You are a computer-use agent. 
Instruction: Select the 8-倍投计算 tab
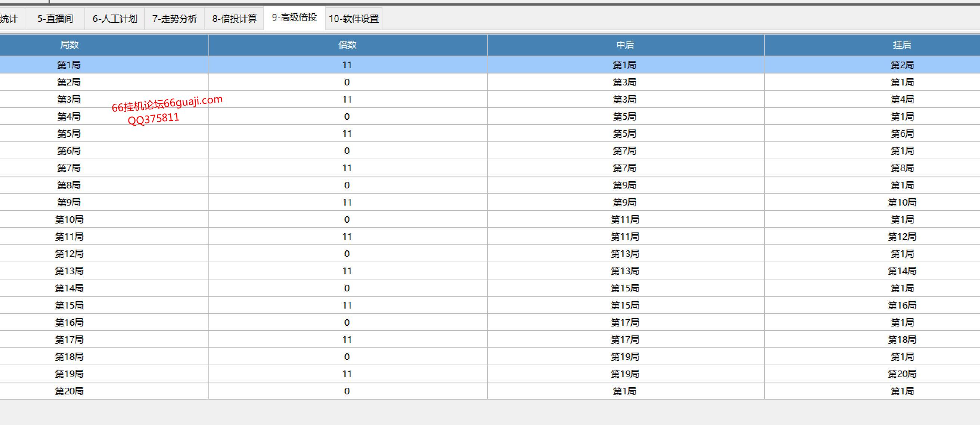[x=234, y=19]
